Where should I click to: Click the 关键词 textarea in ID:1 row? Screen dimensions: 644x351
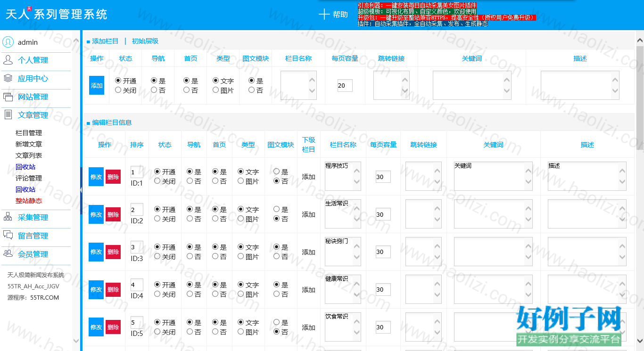493,176
